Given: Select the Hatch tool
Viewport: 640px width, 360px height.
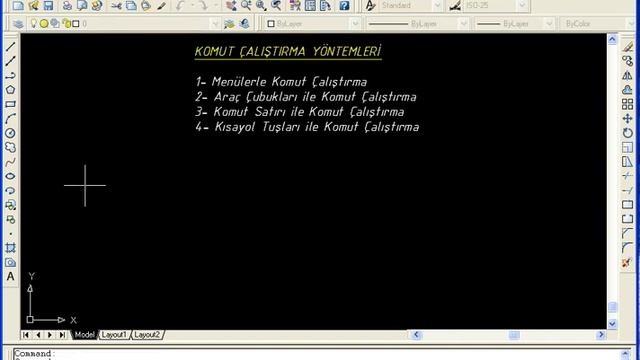Looking at the screenshot, I should coord(11,248).
